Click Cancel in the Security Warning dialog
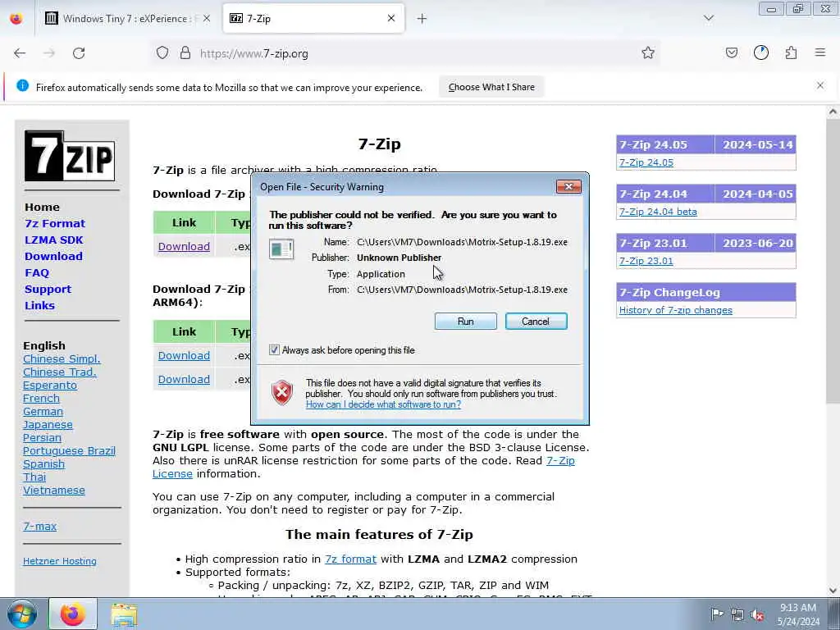Image resolution: width=840 pixels, height=630 pixels. 536,322
